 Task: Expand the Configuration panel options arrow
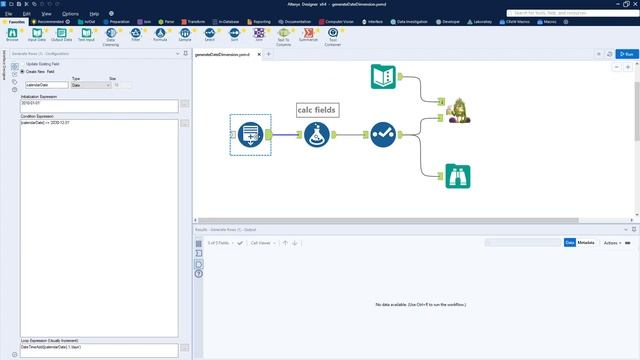pyautogui.click(x=178, y=53)
